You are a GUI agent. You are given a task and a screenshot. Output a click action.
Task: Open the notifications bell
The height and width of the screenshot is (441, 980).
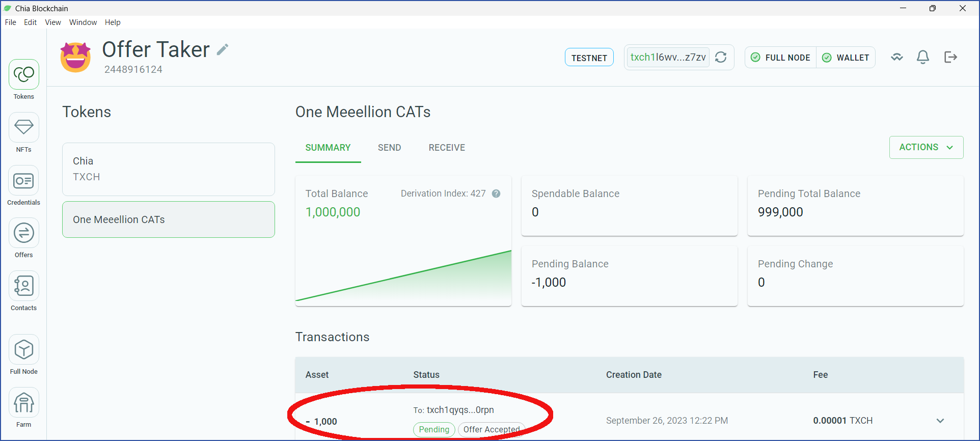tap(923, 57)
